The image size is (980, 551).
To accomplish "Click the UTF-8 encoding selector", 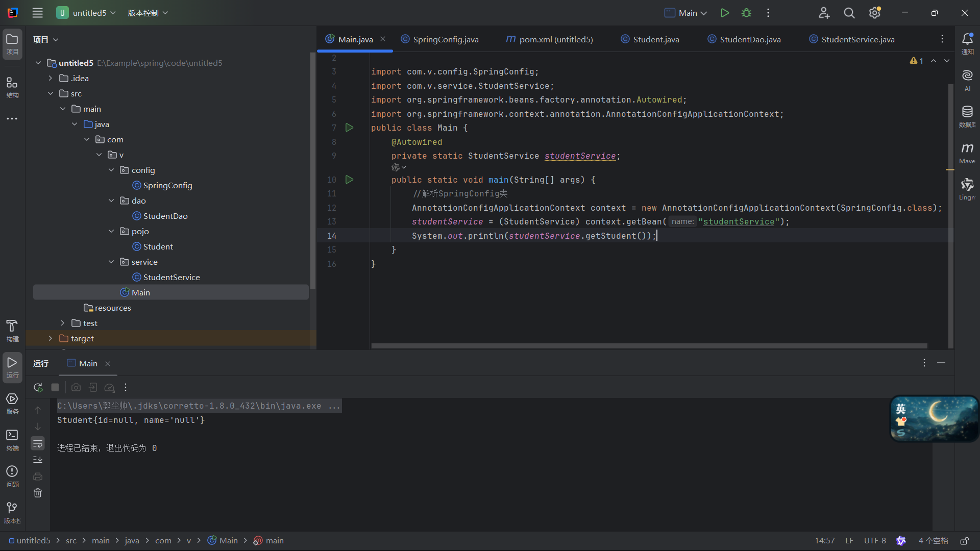I will pyautogui.click(x=874, y=541).
